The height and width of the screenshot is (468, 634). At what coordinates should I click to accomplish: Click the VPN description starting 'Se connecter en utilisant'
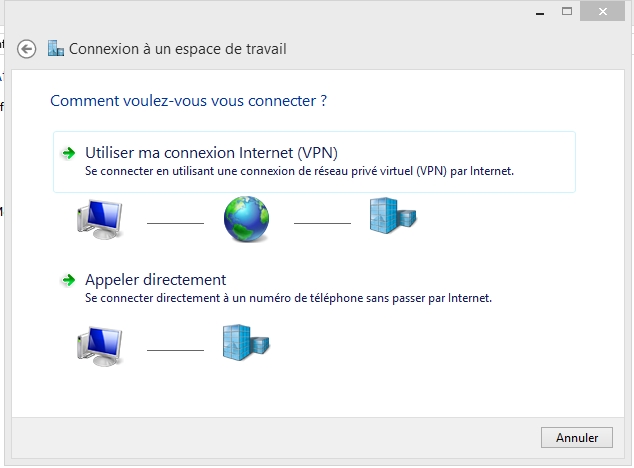click(299, 171)
